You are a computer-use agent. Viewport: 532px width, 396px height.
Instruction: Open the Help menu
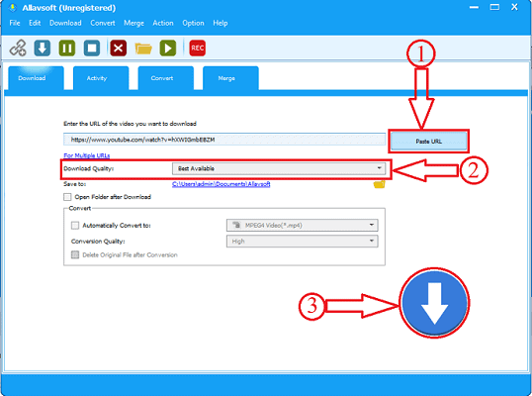[x=221, y=23]
